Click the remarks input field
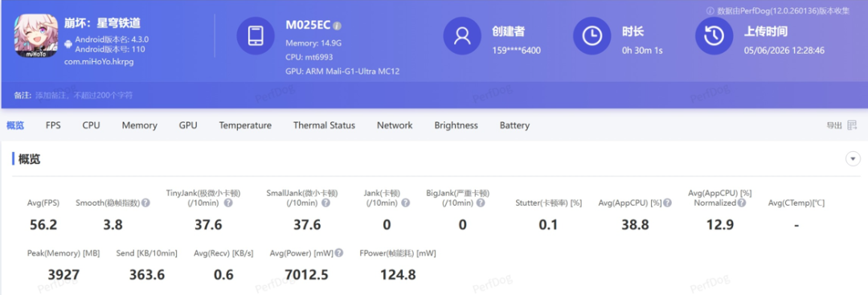The height and width of the screenshot is (295, 868). click(x=84, y=95)
